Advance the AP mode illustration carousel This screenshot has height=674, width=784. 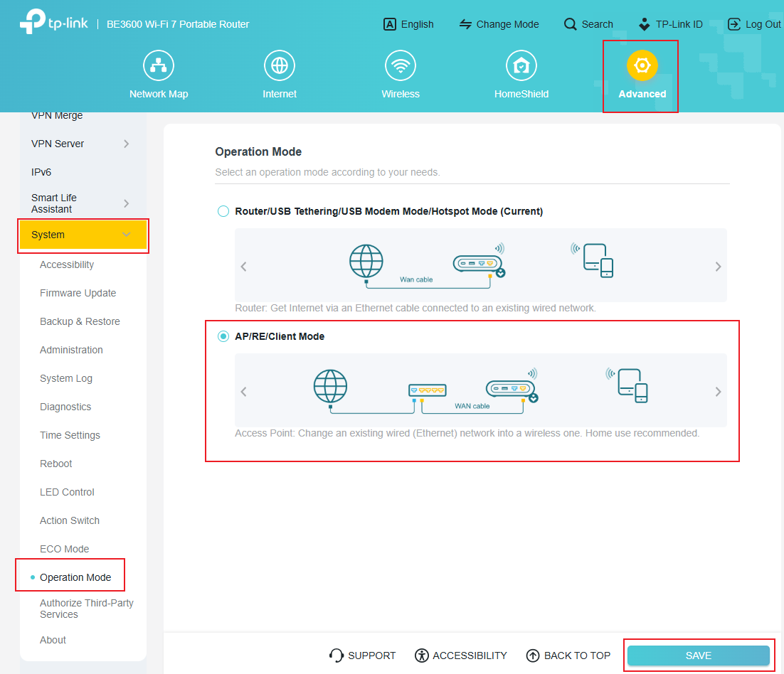[x=718, y=391]
